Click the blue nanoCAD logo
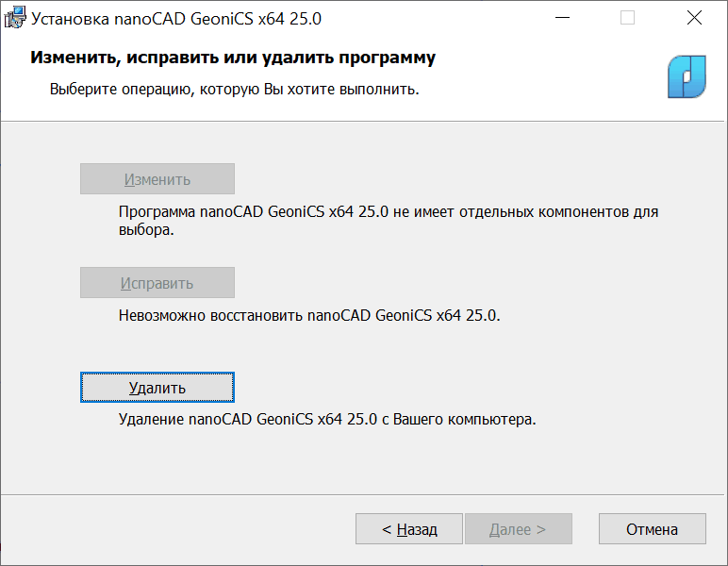The image size is (728, 566). [x=687, y=76]
